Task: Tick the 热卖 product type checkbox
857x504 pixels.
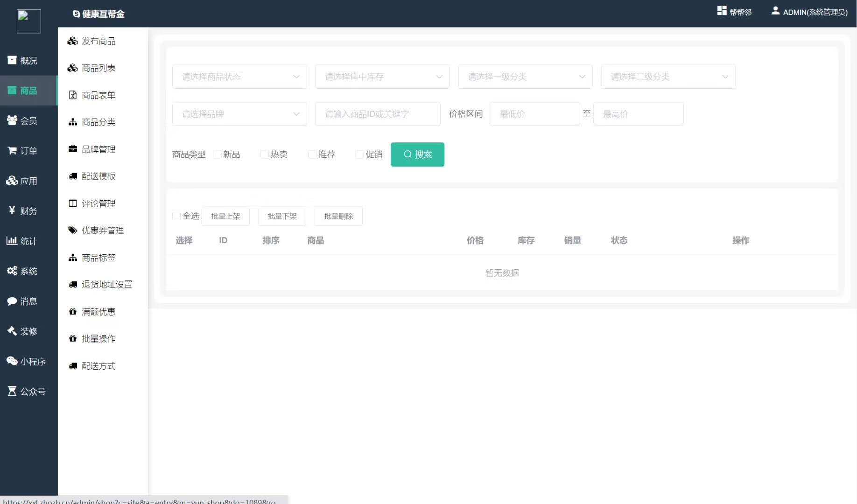Action: click(265, 154)
